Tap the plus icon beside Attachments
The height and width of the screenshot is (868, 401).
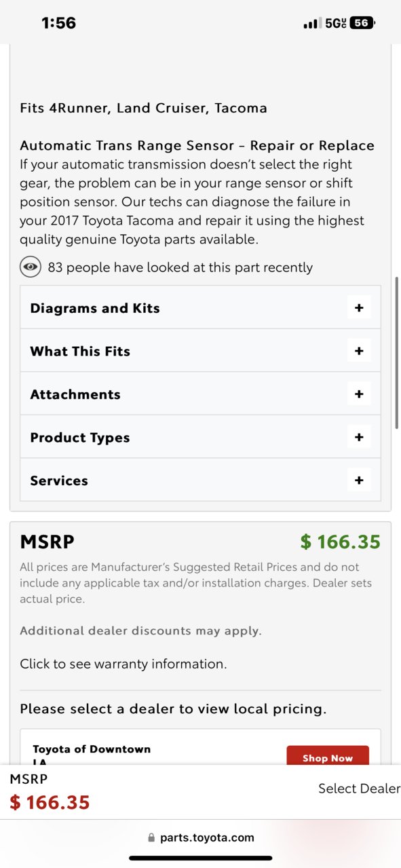[x=359, y=394]
